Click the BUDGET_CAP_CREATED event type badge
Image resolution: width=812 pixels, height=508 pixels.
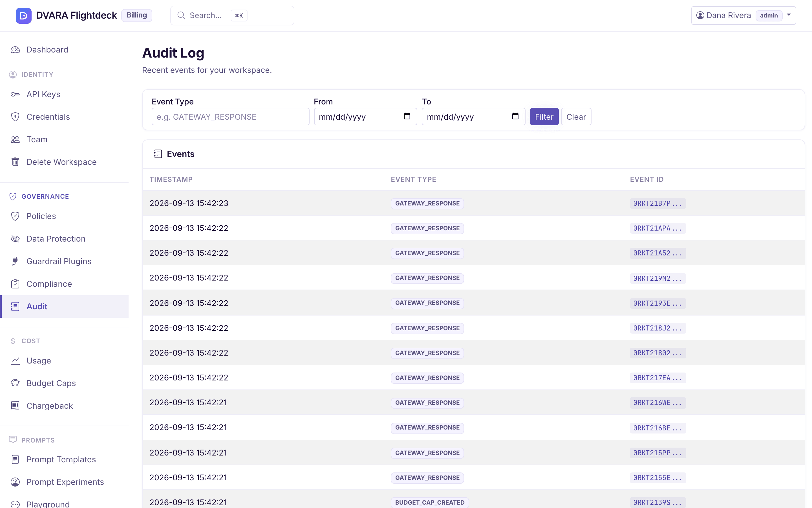click(x=430, y=502)
